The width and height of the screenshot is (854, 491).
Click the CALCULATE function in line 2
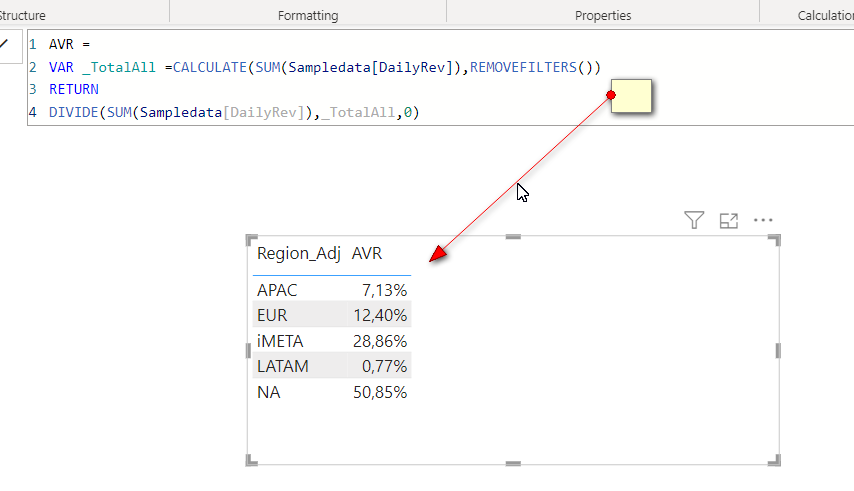pyautogui.click(x=210, y=67)
